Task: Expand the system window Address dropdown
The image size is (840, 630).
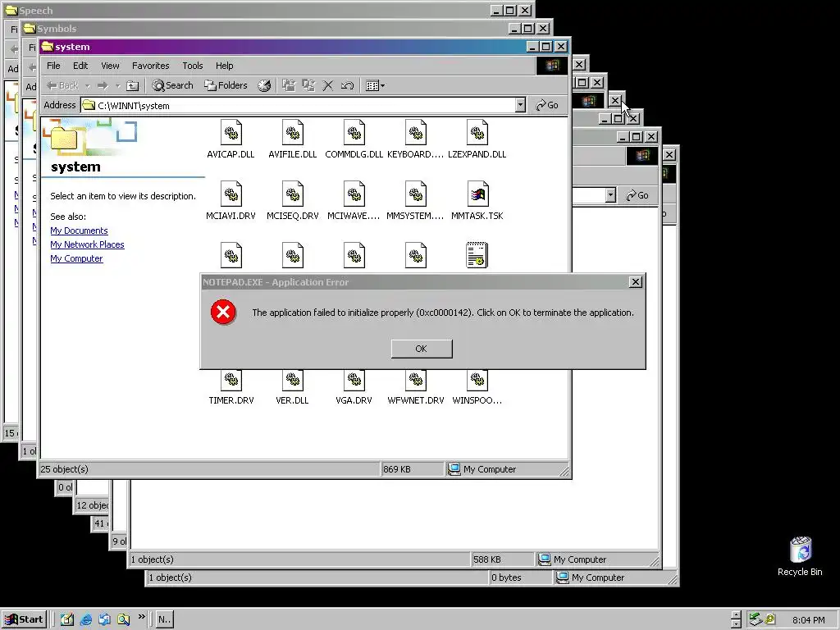Action: (520, 105)
